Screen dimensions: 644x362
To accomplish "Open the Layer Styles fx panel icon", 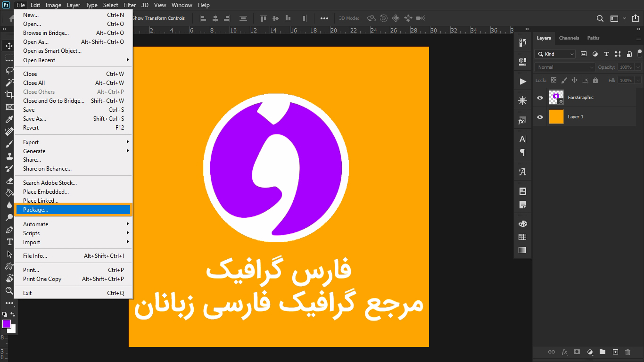I will coord(522,121).
